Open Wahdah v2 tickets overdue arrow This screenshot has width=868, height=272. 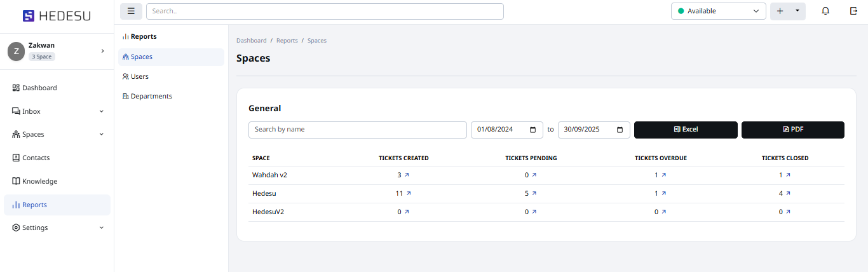coord(663,175)
